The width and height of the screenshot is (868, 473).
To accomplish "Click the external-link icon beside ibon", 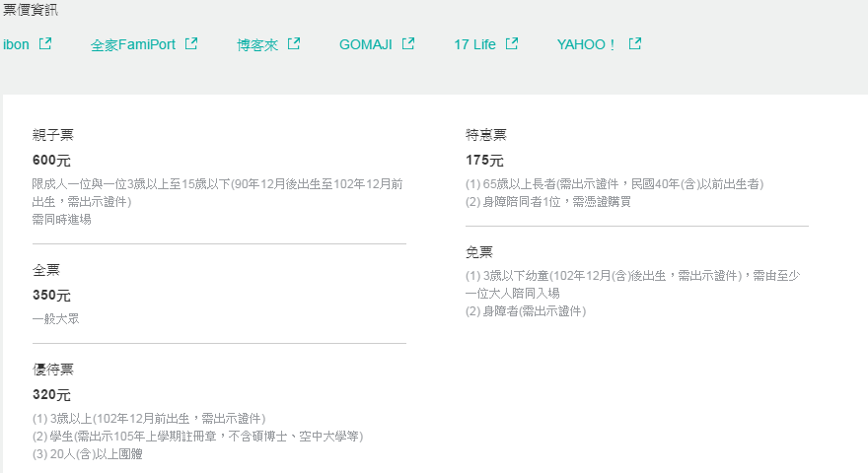I will pyautogui.click(x=45, y=43).
